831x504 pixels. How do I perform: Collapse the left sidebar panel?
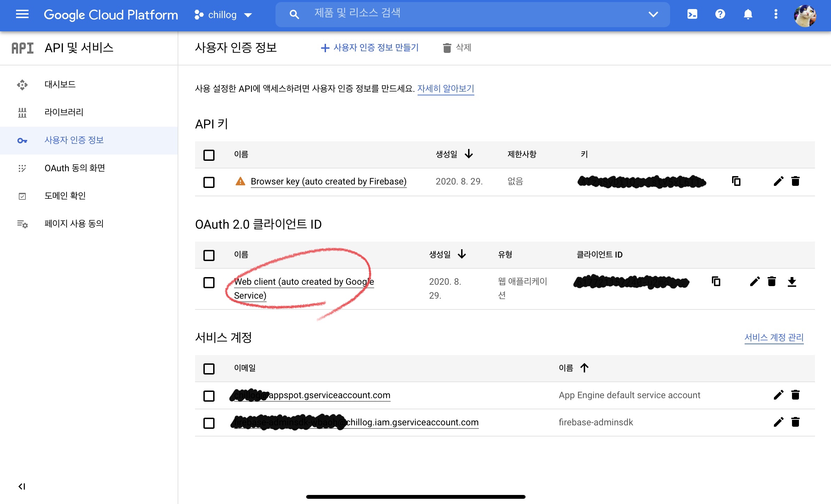click(22, 486)
